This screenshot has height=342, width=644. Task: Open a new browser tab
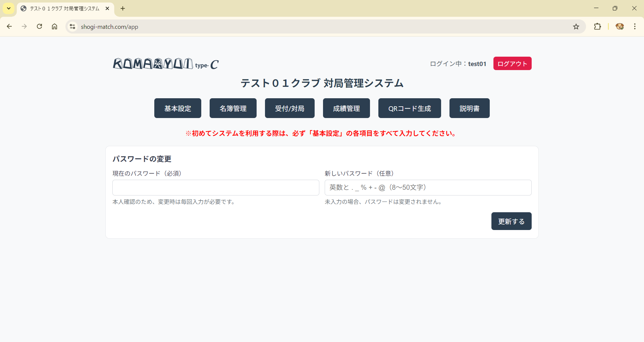pos(123,8)
